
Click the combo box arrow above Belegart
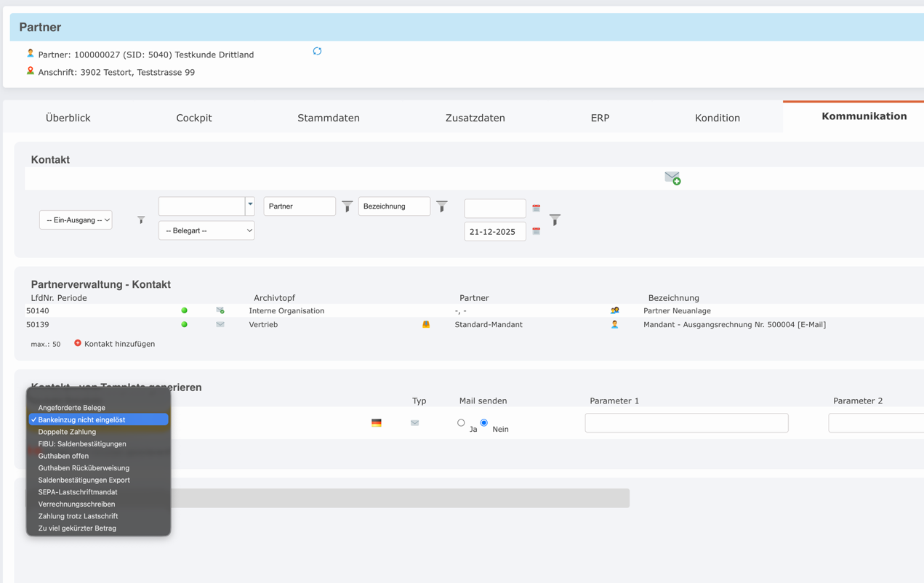click(x=250, y=206)
